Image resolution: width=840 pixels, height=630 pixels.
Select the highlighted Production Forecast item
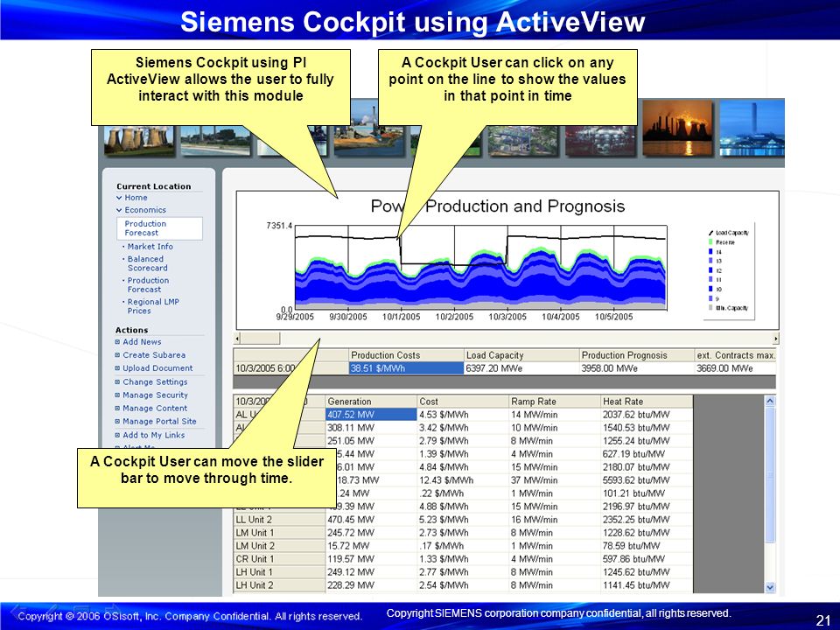click(159, 228)
